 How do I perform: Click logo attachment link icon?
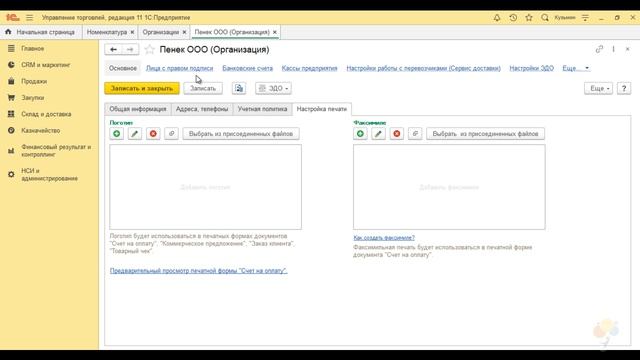[171, 133]
